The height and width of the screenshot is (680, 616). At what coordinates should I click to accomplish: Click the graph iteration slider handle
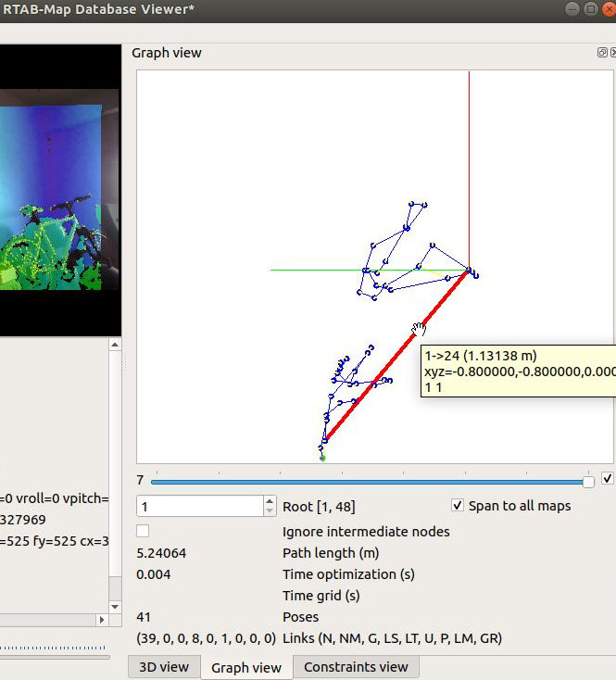(x=588, y=482)
